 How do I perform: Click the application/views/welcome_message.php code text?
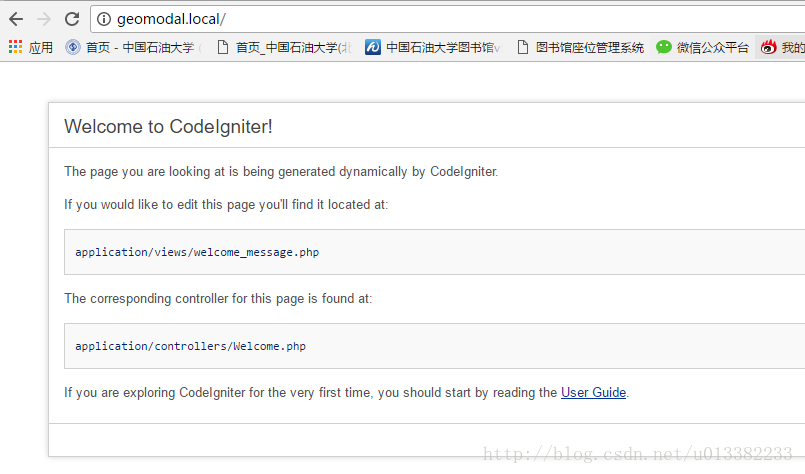point(197,252)
